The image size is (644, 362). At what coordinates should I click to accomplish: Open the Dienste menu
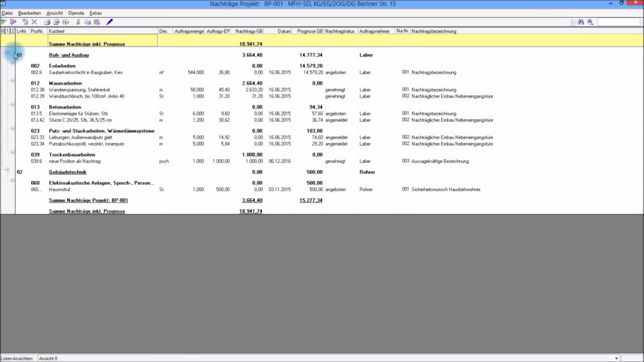coord(76,13)
